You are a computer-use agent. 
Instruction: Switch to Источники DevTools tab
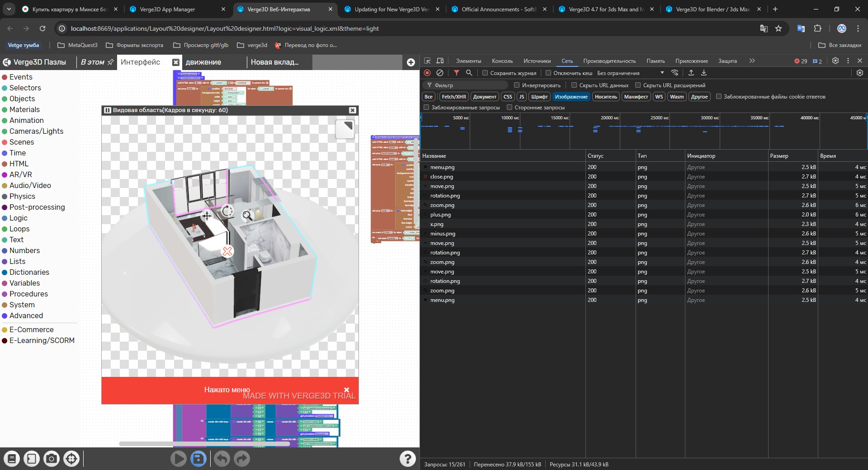click(x=537, y=61)
